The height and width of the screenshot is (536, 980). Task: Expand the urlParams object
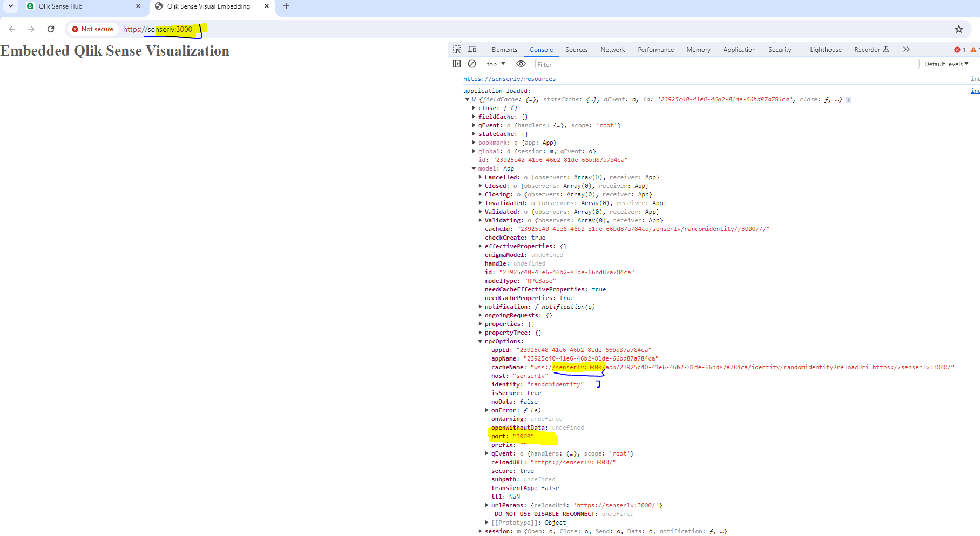click(x=487, y=505)
